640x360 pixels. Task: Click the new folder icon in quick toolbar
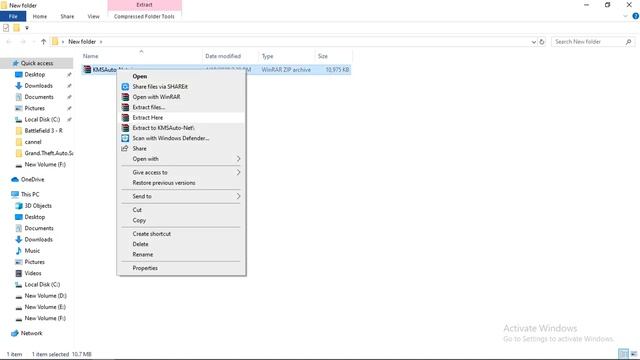pyautogui.click(x=16, y=28)
